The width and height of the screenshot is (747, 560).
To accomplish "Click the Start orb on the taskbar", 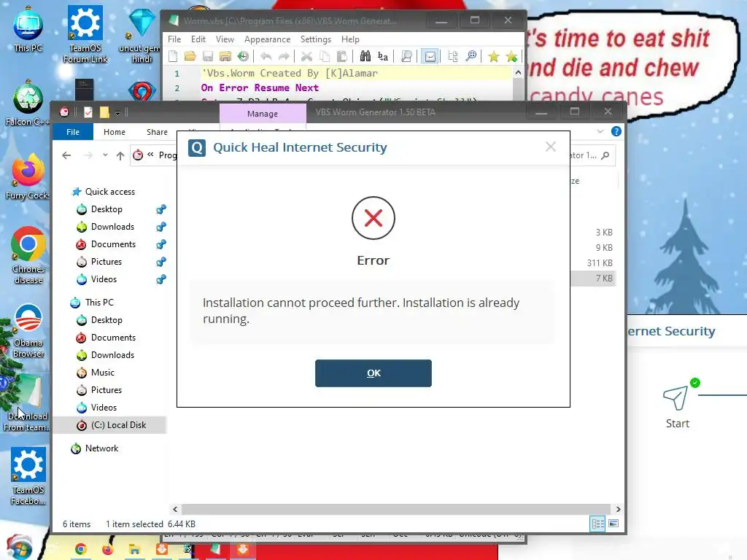I will [19, 548].
